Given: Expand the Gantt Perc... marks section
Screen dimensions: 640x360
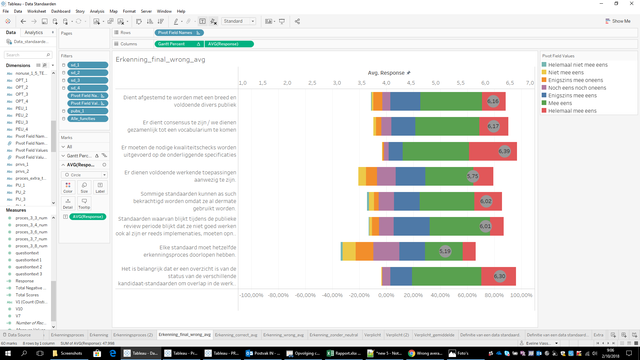Looking at the screenshot, I should pyautogui.click(x=63, y=156).
